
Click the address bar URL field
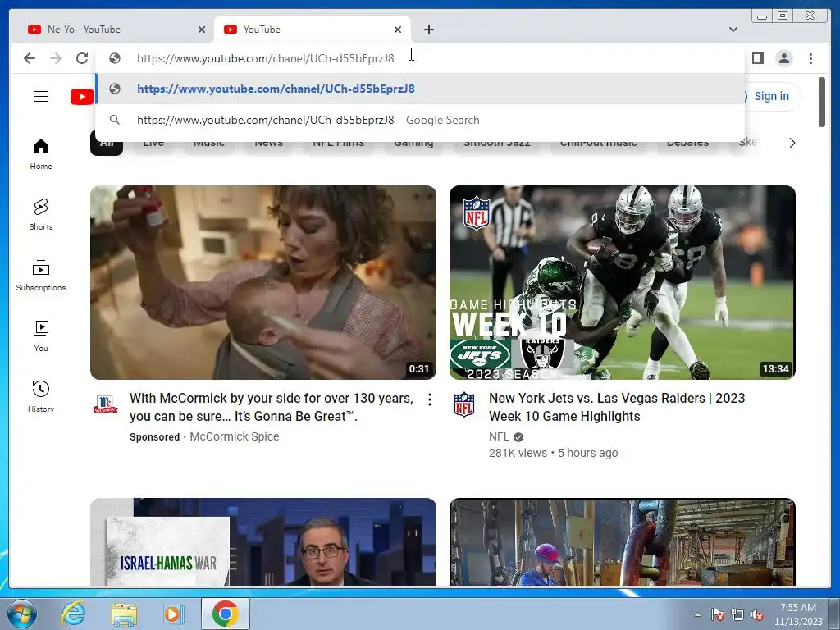(419, 58)
